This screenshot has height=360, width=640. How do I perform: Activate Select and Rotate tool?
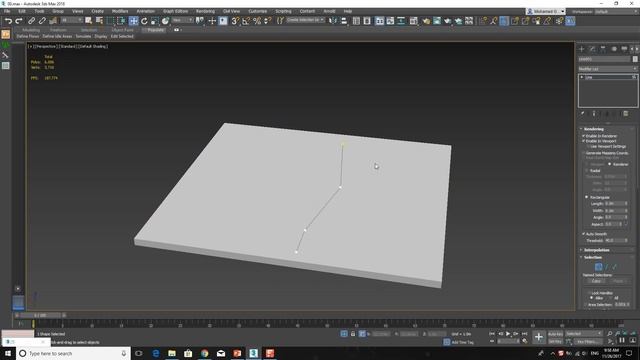144,21
